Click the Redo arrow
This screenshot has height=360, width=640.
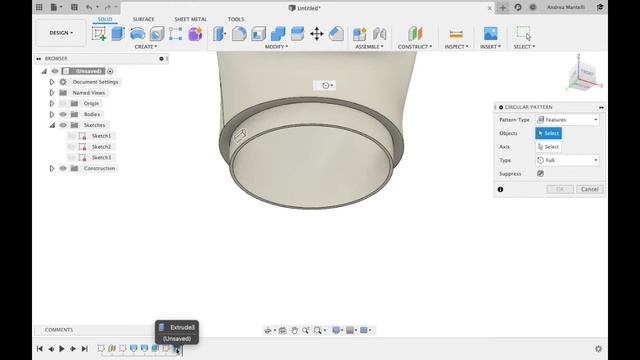pyautogui.click(x=107, y=7)
